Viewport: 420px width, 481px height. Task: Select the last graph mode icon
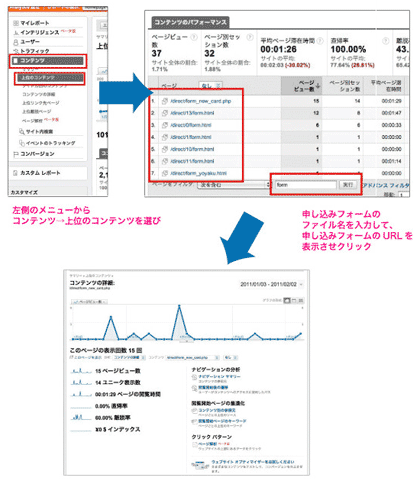[x=301, y=300]
